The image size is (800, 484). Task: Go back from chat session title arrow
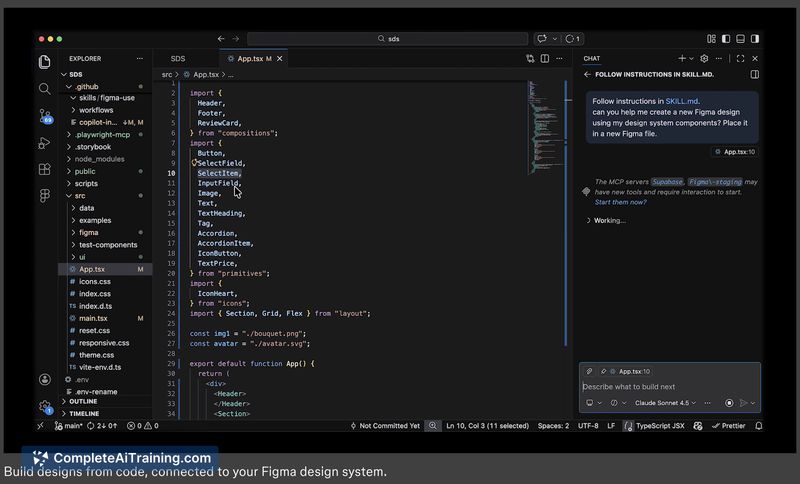click(x=587, y=74)
